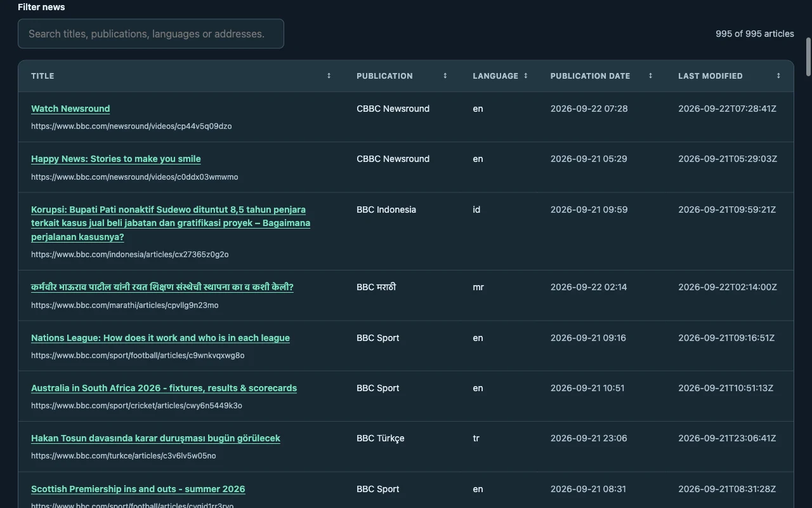Click the URL ending c3v6lv5w05no
812x508 pixels.
tap(124, 456)
